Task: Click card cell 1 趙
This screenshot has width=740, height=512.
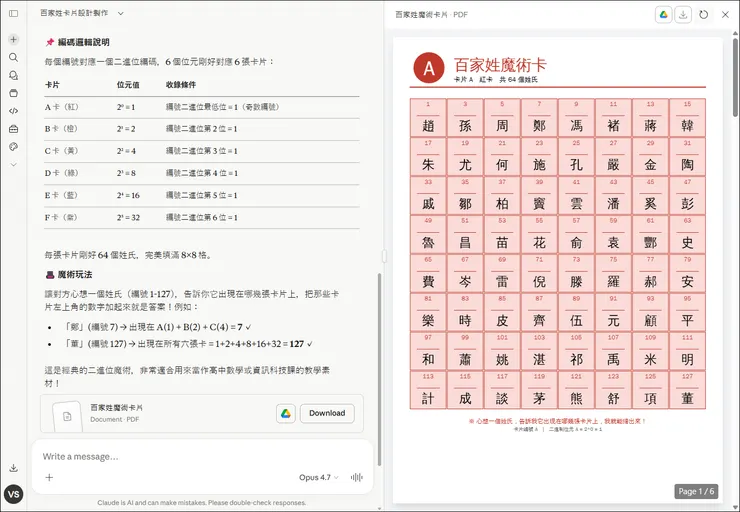Action: tap(428, 118)
